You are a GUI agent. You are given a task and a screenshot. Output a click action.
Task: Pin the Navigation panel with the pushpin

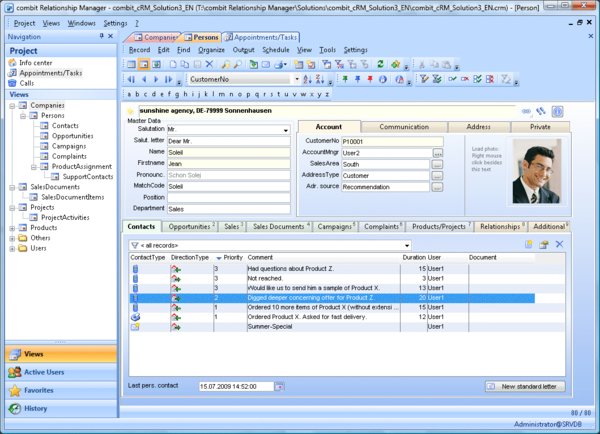click(103, 36)
